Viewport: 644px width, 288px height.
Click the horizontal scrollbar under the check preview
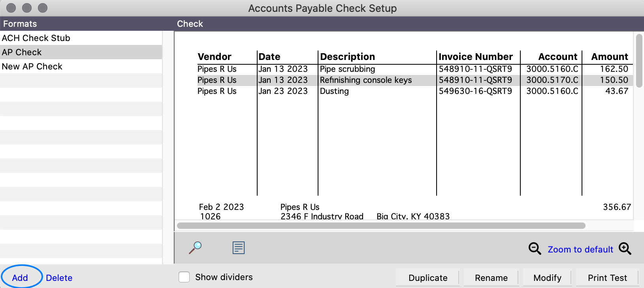(381, 226)
